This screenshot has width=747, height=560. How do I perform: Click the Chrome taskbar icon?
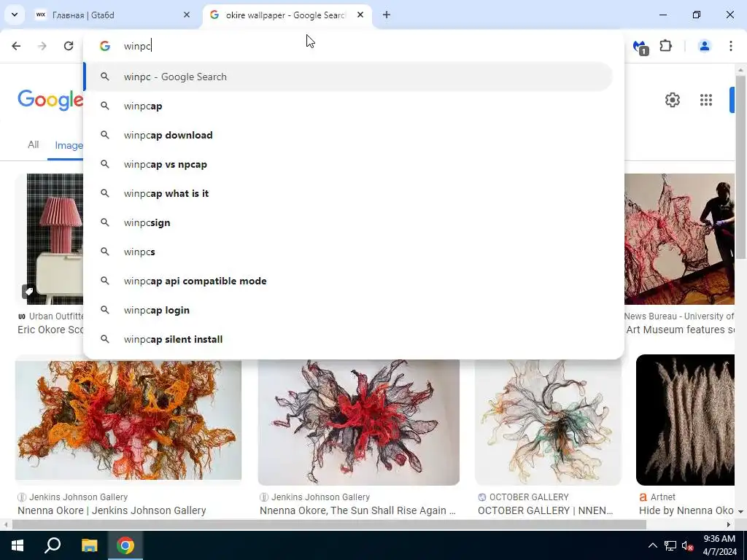pos(125,545)
